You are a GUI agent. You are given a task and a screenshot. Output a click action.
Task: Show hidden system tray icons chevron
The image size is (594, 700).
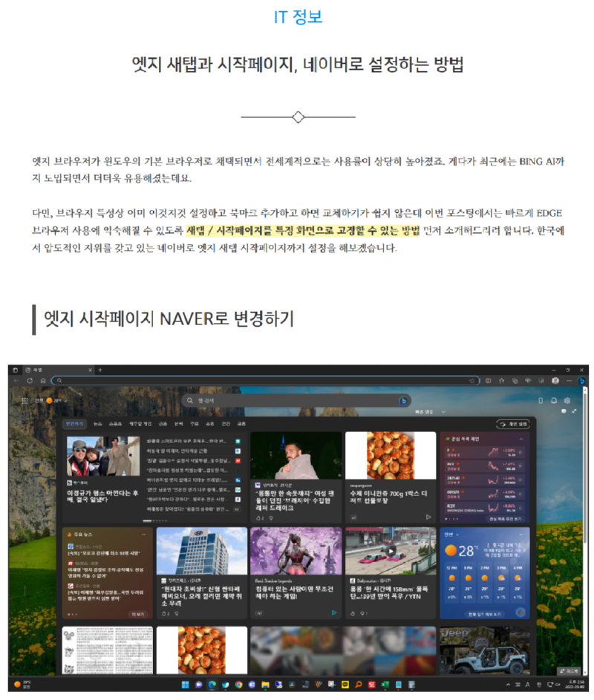tap(508, 684)
